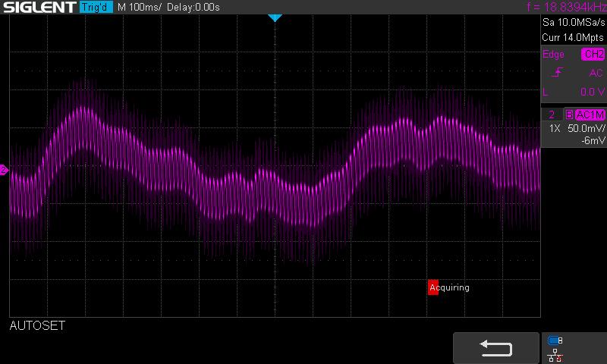Click the Curr 14.0Mpts memory depth
607x364 pixels.
tap(573, 37)
